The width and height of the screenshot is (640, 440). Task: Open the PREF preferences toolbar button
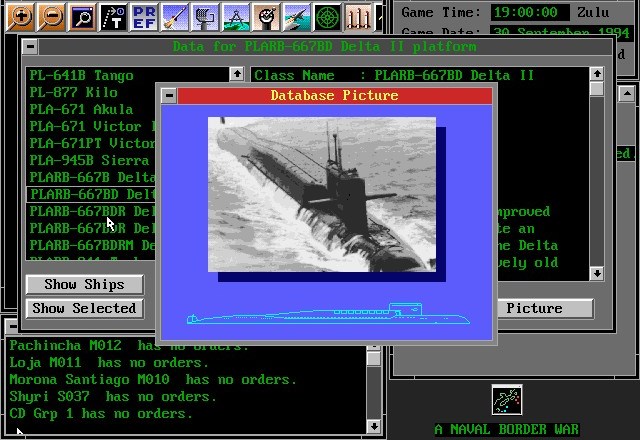click(x=144, y=15)
